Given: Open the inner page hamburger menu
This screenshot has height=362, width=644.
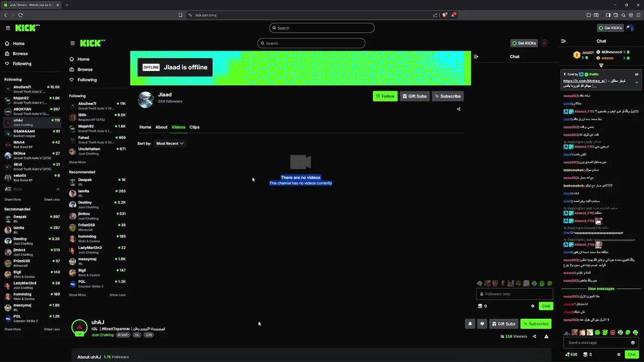Looking at the screenshot, I should (72, 43).
